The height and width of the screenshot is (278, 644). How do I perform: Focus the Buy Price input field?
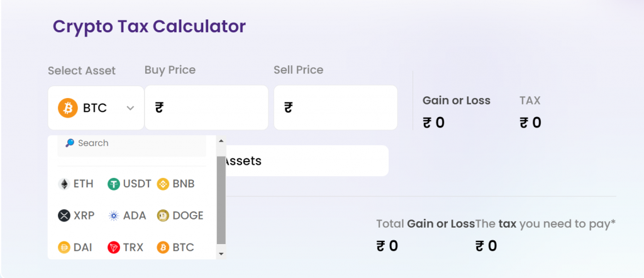point(206,108)
